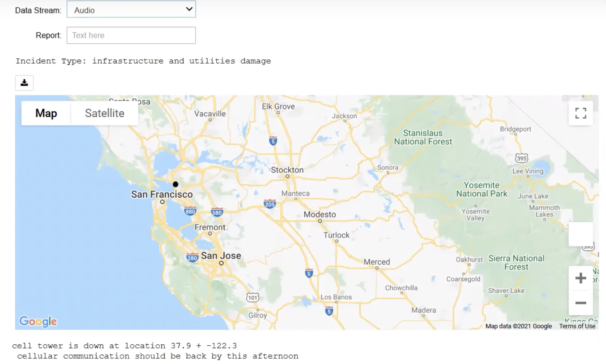The width and height of the screenshot is (606, 364).
Task: Switch to Satellite view tab
Action: (105, 113)
